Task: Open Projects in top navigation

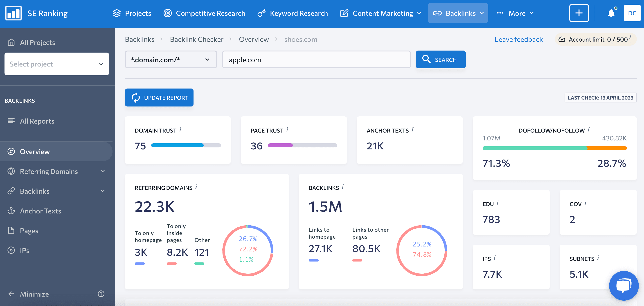Action: (x=132, y=13)
